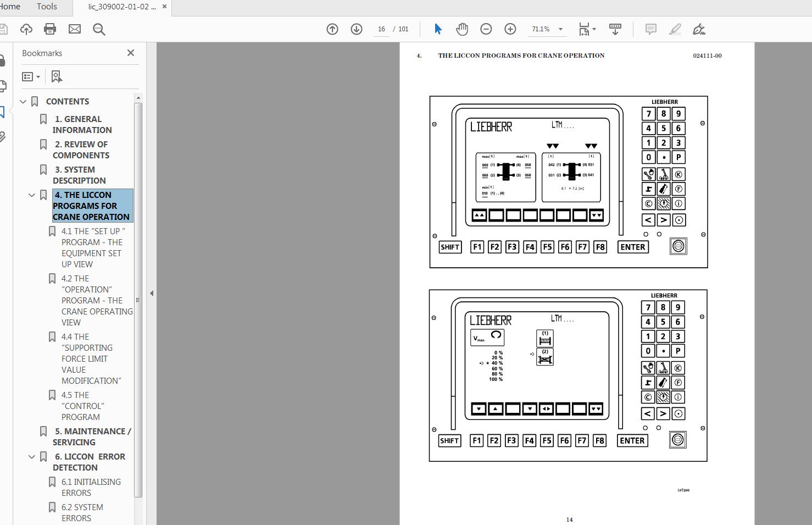Collapse the 6. LICCON ERROR DETECTION bookmark
Viewport: 812px width, 525px height.
pos(31,456)
